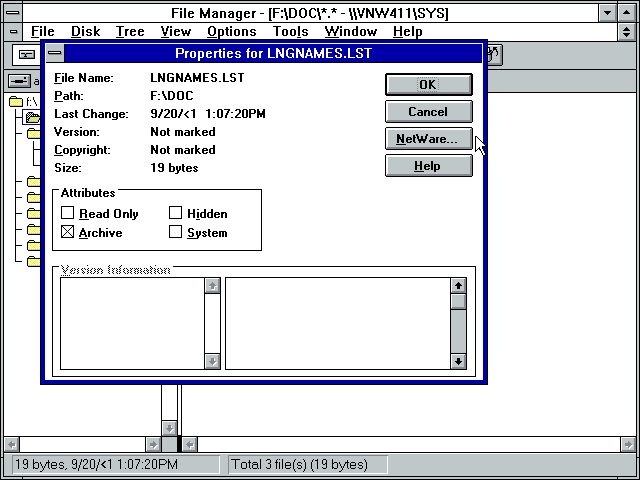Click the F:\ root folder icon
This screenshot has height=480, width=640.
pyautogui.click(x=16, y=101)
